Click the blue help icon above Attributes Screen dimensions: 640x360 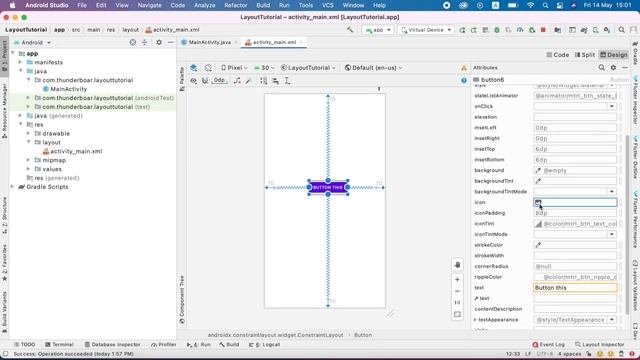[464, 80]
